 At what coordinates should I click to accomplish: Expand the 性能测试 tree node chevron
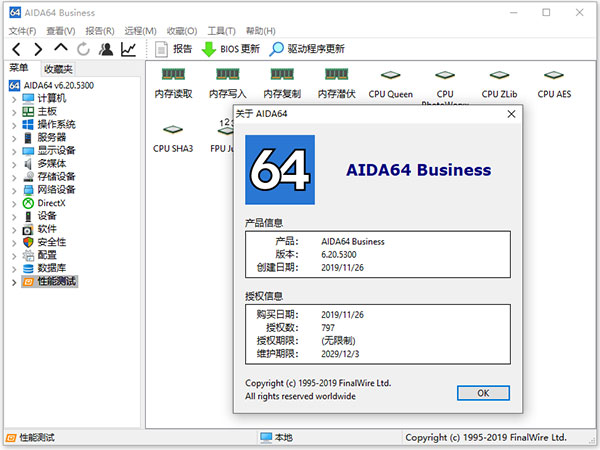point(14,282)
